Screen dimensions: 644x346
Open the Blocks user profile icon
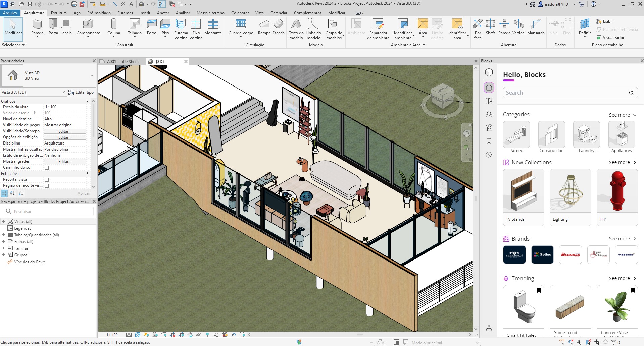click(x=489, y=328)
